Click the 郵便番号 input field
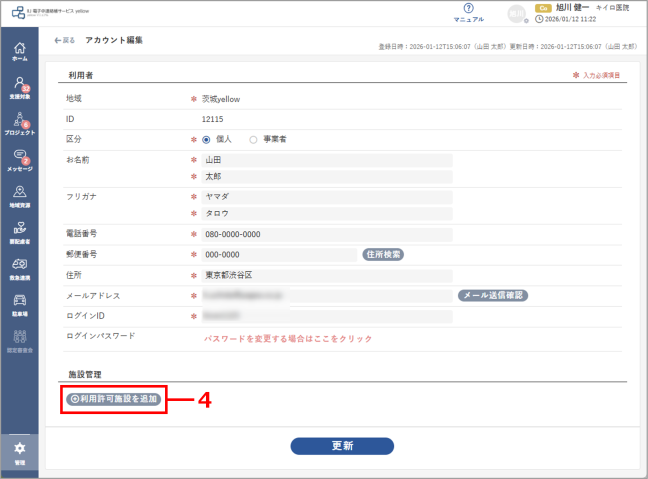The height and width of the screenshot is (479, 648). click(279, 255)
